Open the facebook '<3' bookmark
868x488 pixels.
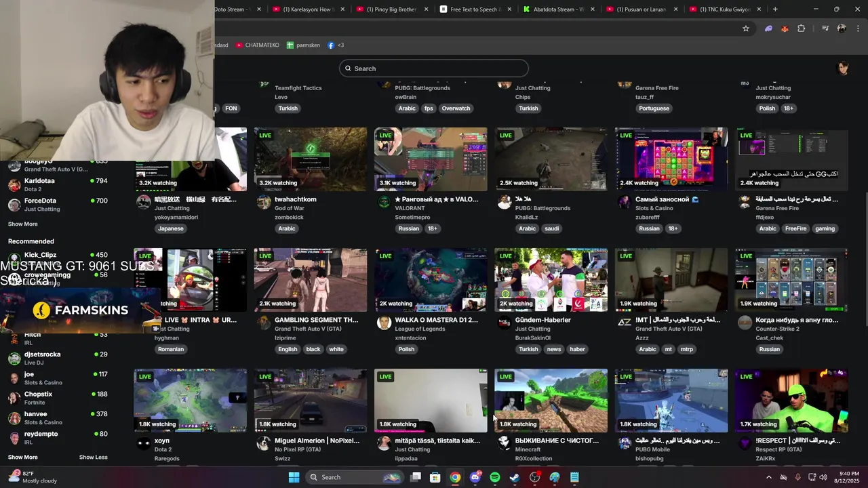tap(336, 45)
